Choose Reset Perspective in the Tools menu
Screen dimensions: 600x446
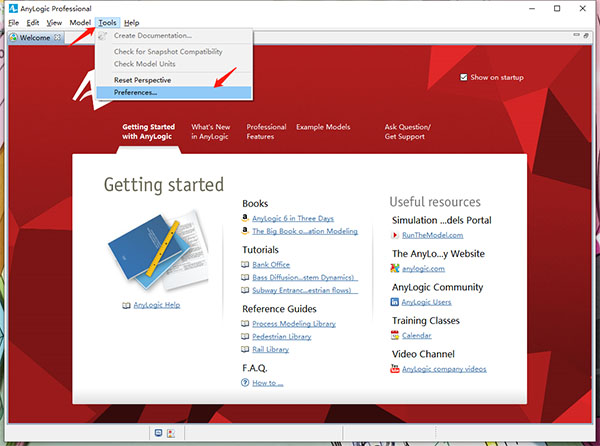[x=142, y=80]
